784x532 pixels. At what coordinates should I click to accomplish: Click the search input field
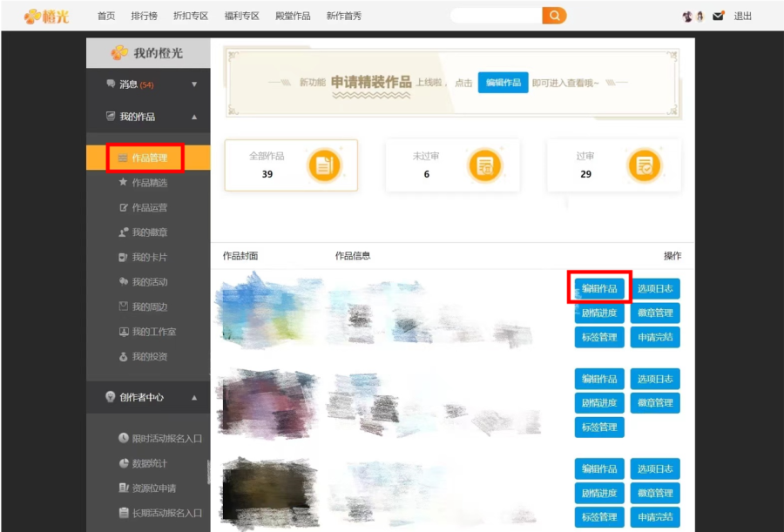[495, 16]
